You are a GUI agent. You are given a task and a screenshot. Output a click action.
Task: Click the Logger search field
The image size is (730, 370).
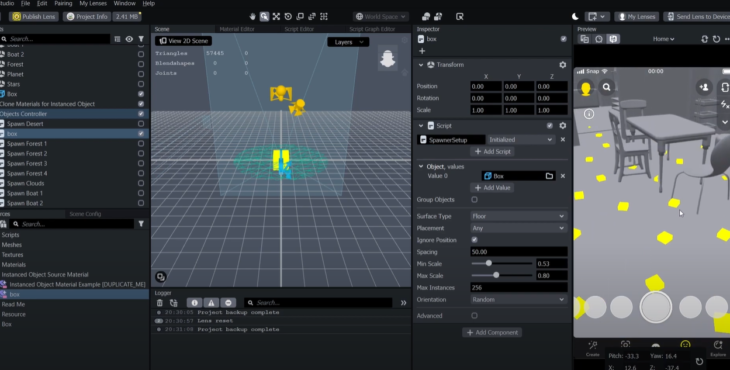pyautogui.click(x=319, y=303)
